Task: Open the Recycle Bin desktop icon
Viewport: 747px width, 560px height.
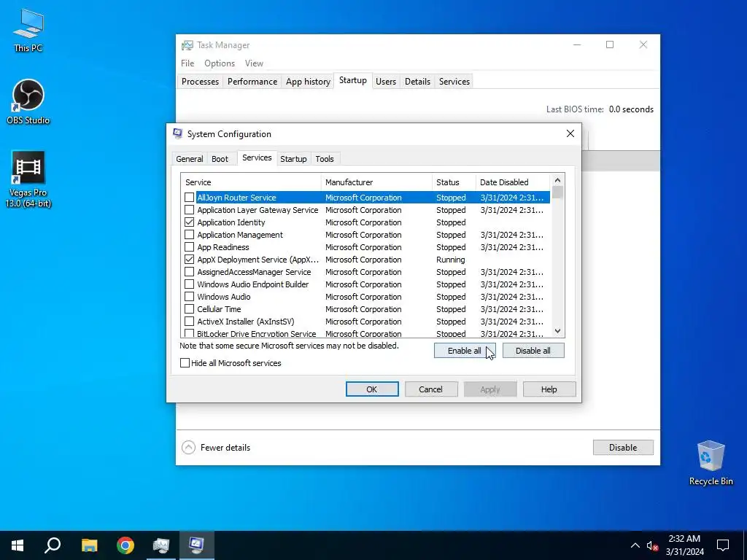Action: [x=711, y=462]
